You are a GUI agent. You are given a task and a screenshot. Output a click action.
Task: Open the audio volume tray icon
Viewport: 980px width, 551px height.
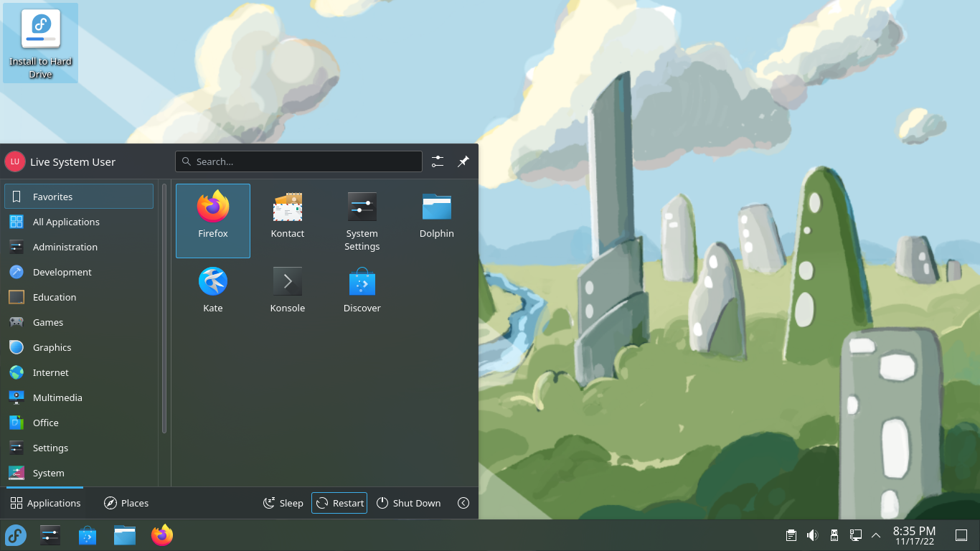coord(812,535)
